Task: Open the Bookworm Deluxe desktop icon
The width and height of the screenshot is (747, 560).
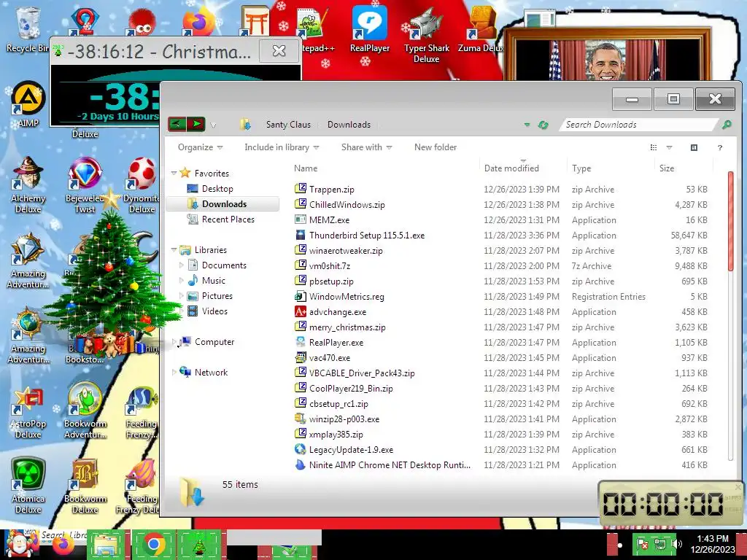Action: (85, 486)
